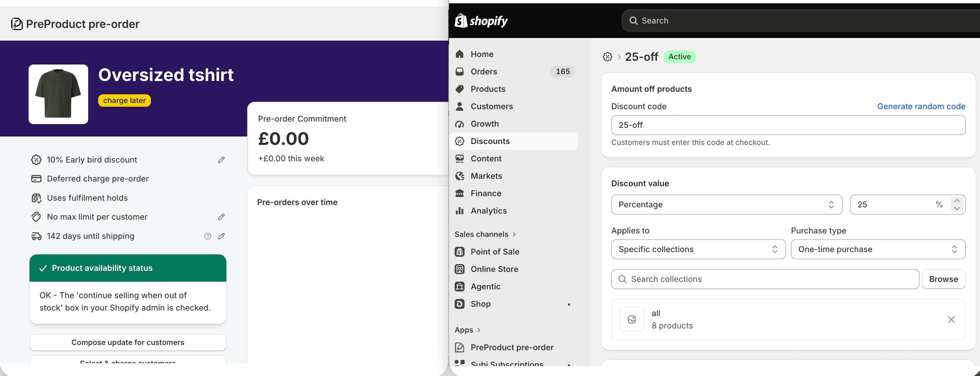Click Compose update for customers button

128,342
